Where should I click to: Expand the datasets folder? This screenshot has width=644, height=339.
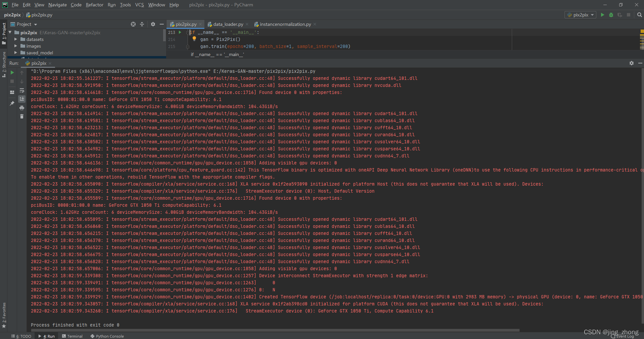[15, 39]
